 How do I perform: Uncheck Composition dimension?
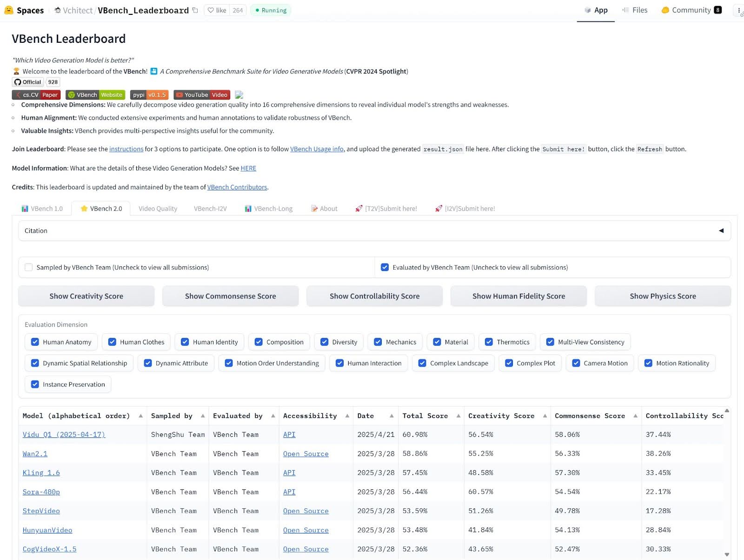(x=259, y=342)
